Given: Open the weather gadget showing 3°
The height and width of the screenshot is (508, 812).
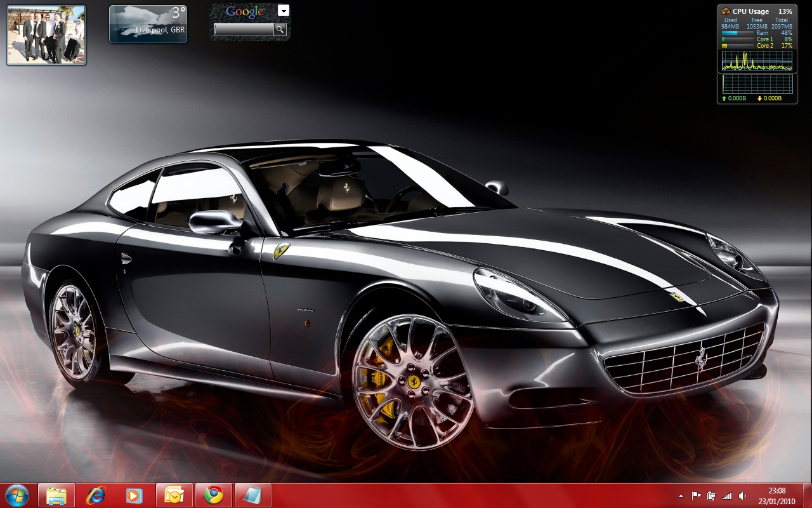Looking at the screenshot, I should 148,24.
